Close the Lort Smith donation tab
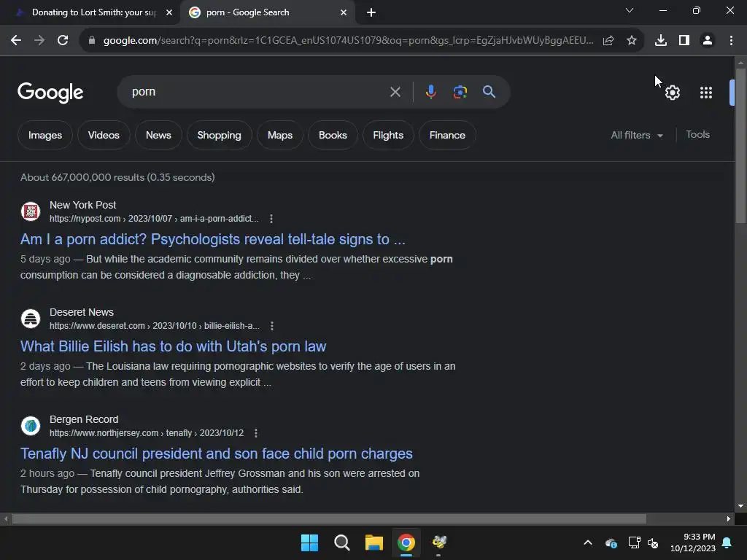 (x=169, y=12)
